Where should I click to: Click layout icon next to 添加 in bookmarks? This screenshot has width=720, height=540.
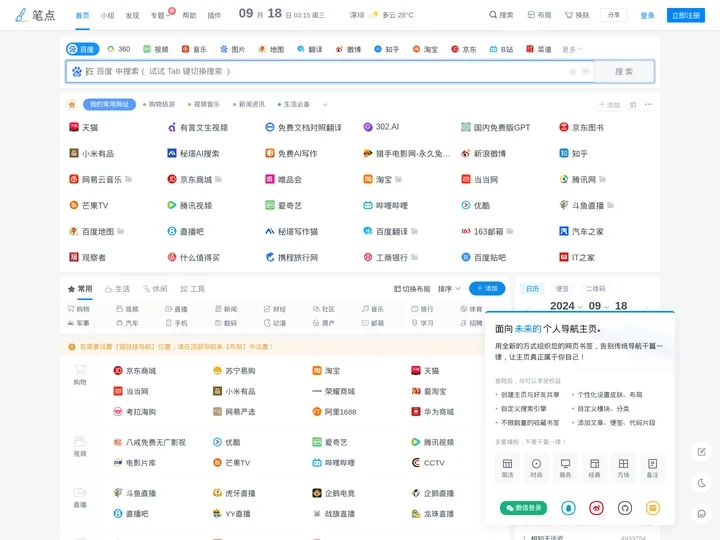[x=633, y=105]
